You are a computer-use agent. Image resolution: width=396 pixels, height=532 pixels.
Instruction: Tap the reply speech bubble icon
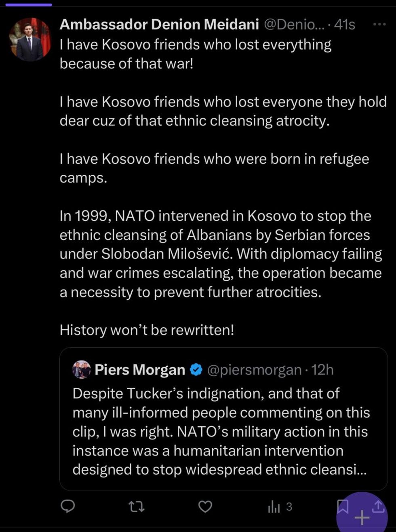(68, 506)
